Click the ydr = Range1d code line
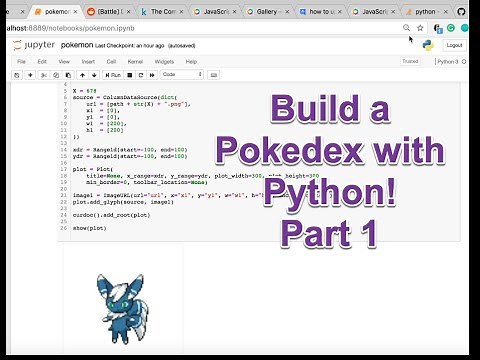This screenshot has width=480, height=360. point(130,156)
